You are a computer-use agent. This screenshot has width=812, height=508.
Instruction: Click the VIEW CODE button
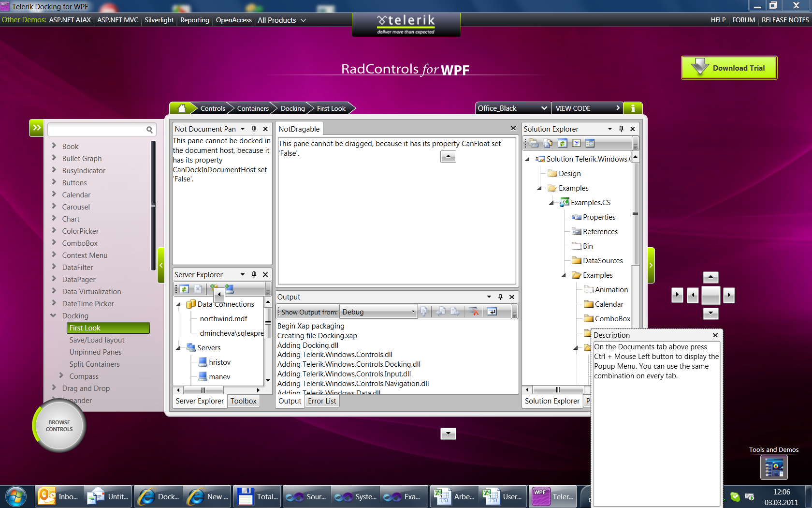tap(587, 108)
